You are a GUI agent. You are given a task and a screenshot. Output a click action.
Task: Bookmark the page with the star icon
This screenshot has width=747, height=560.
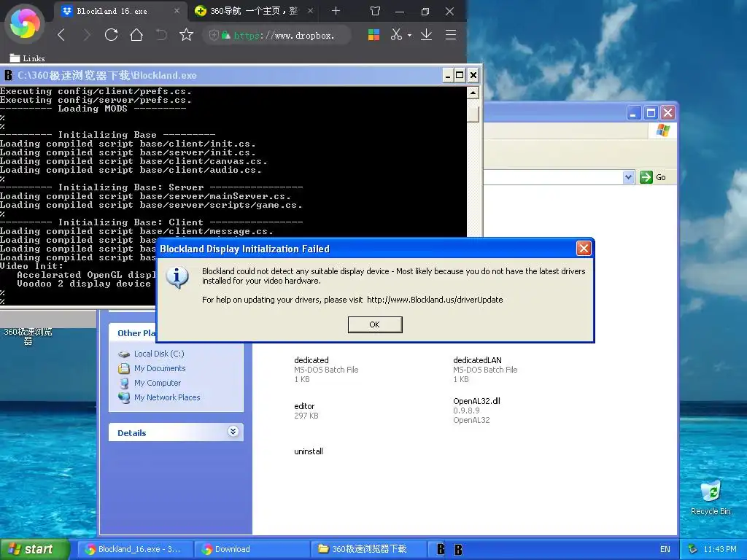(186, 35)
